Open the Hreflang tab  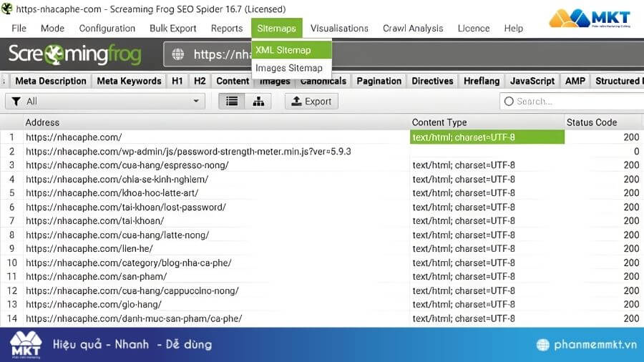[x=480, y=81]
